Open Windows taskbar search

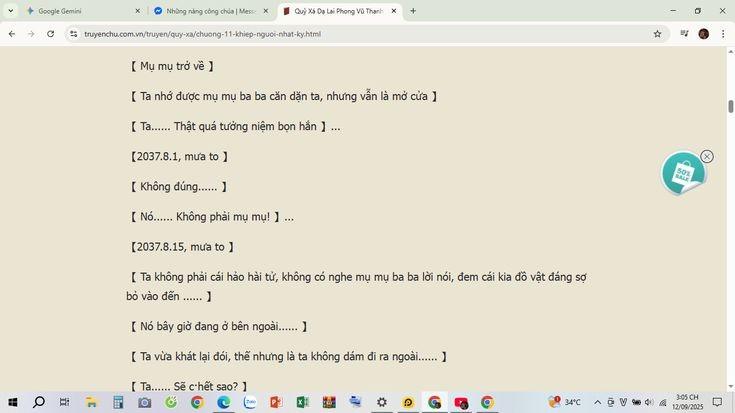pos(39,402)
